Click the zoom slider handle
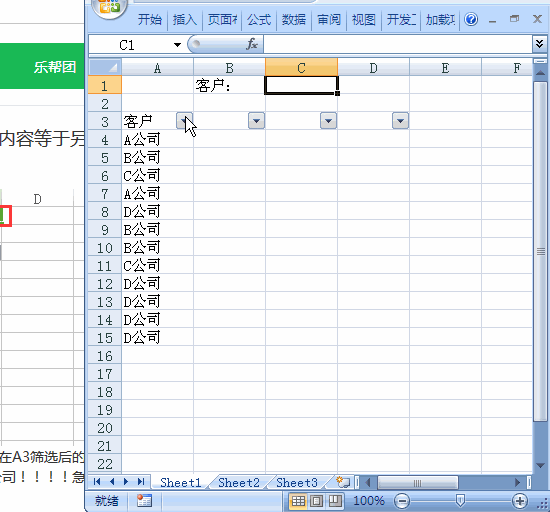The image size is (550, 512). click(x=460, y=501)
